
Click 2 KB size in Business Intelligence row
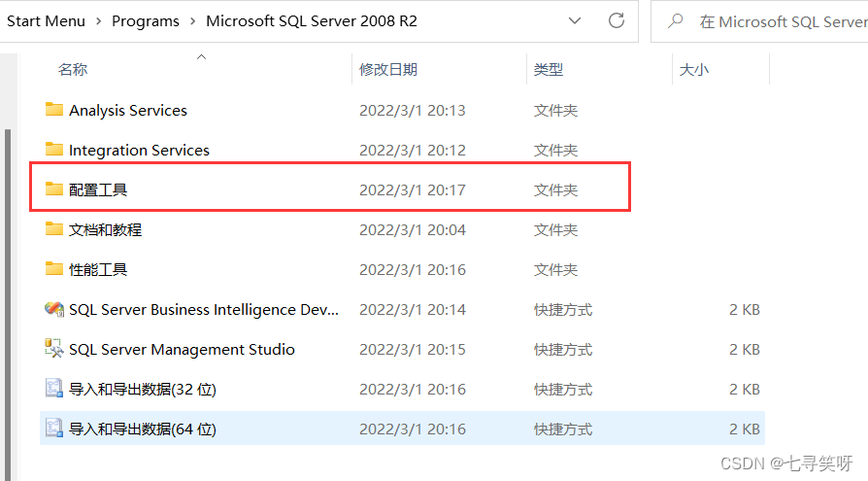pyautogui.click(x=745, y=309)
